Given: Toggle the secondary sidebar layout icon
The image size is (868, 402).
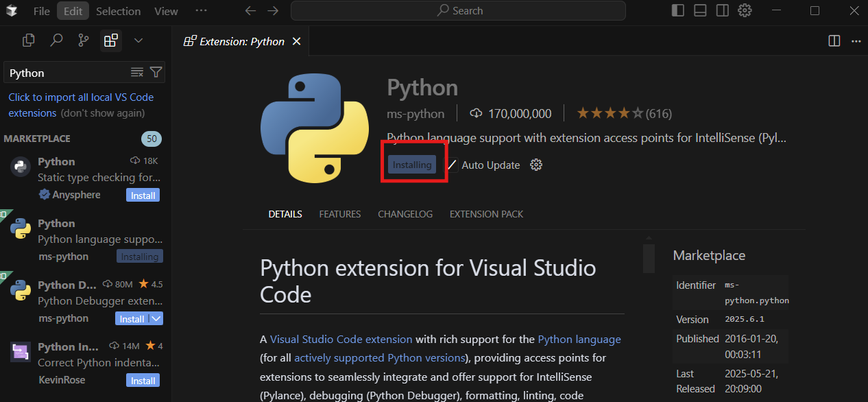Looking at the screenshot, I should coord(723,11).
